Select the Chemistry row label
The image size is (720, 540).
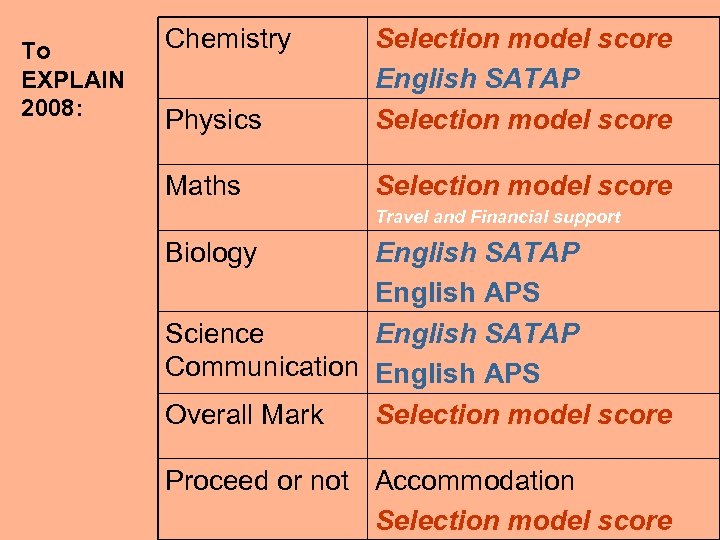pos(228,40)
